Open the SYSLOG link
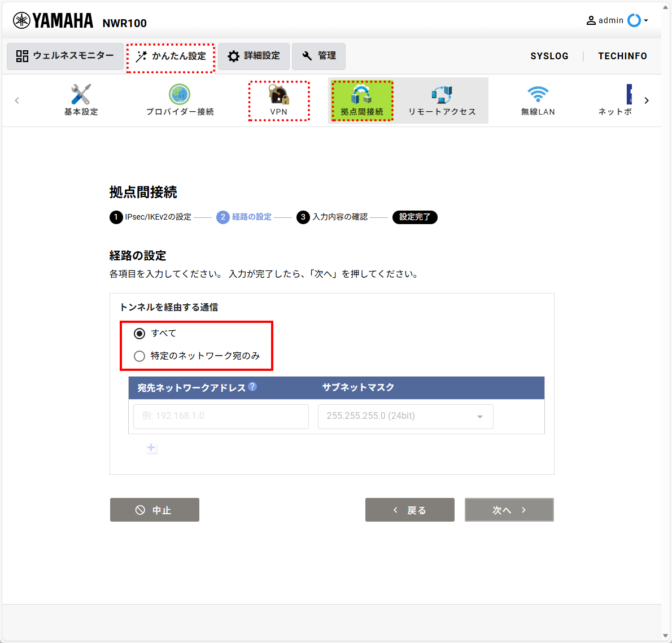Screen dimensions: 672x643 549,56
